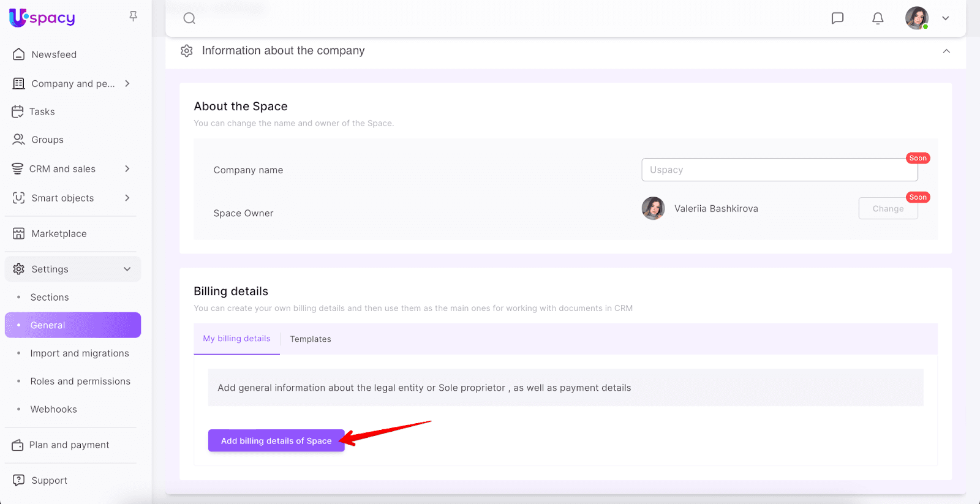This screenshot has width=980, height=504.
Task: Select the My billing details tab
Action: pos(236,339)
